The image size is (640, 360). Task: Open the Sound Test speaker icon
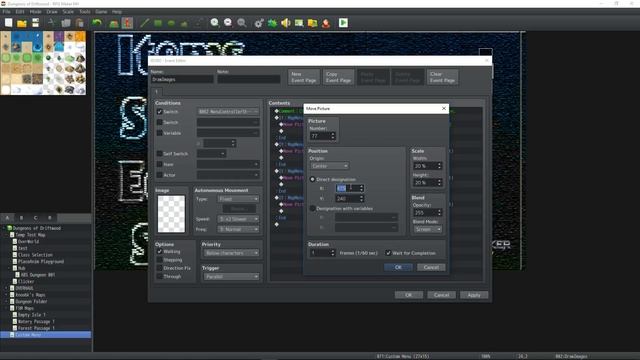(286, 23)
